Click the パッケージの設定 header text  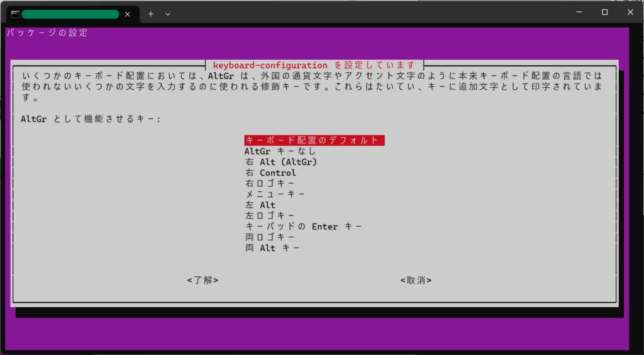47,33
